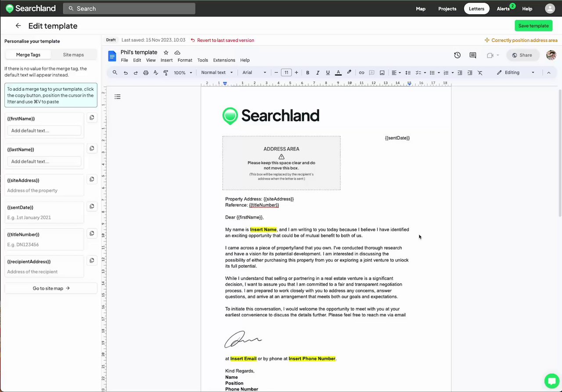Add a comment using toolbar icon

coord(371,72)
